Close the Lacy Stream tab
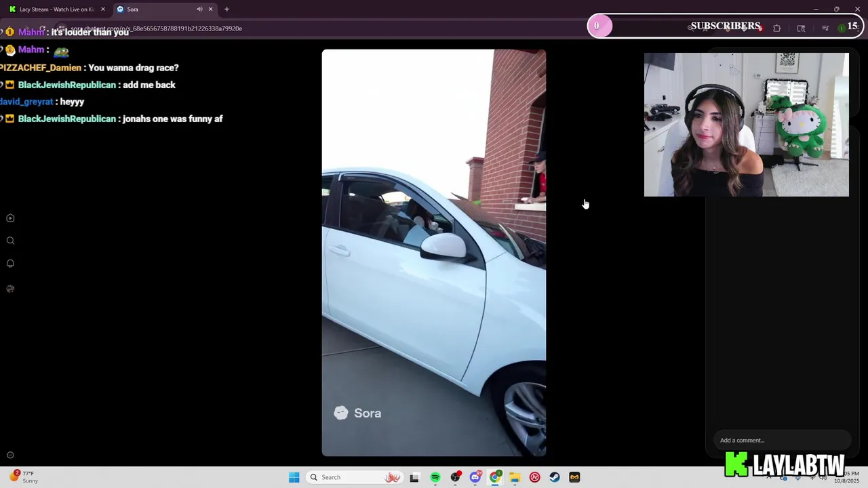The image size is (868, 488). (x=103, y=9)
